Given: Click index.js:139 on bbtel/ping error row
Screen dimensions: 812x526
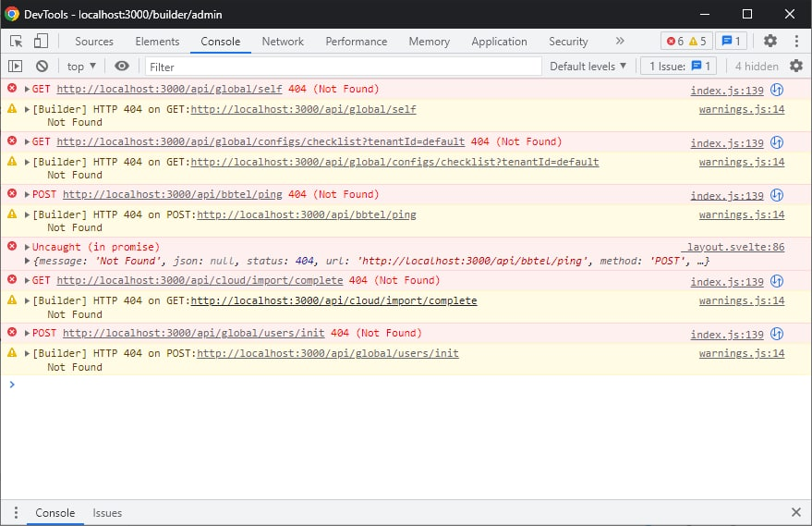Looking at the screenshot, I should (727, 196).
